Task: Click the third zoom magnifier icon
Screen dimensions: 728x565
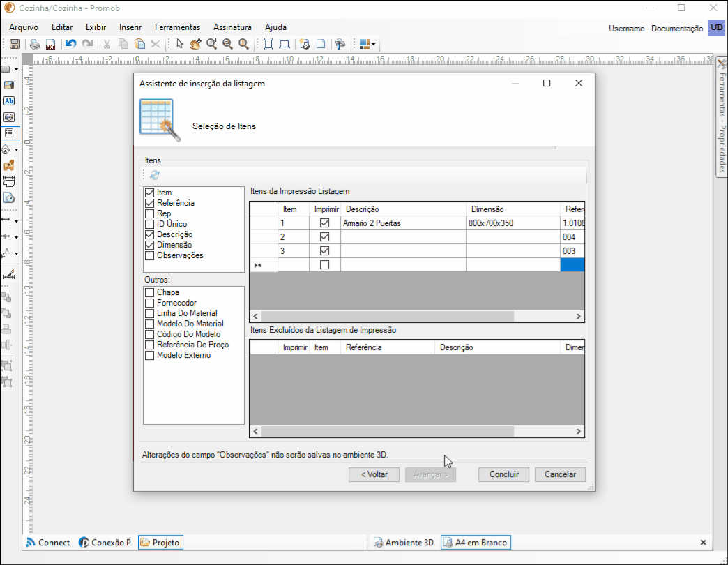Action: coord(243,44)
